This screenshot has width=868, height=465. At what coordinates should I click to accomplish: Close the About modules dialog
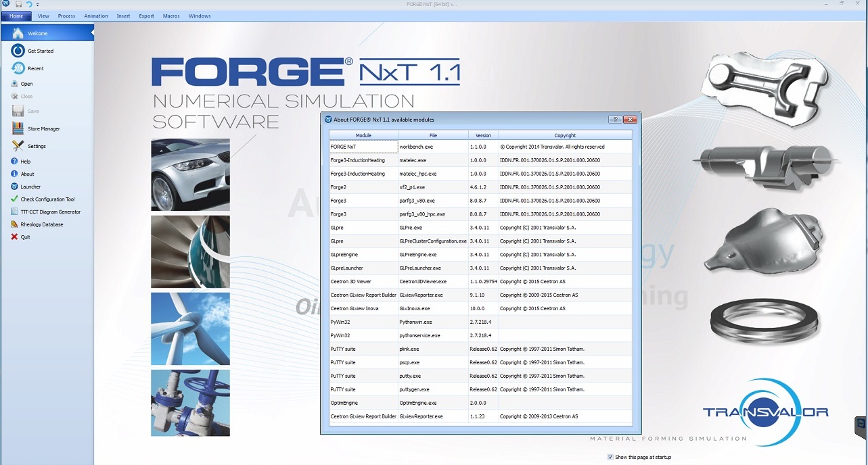coord(631,120)
